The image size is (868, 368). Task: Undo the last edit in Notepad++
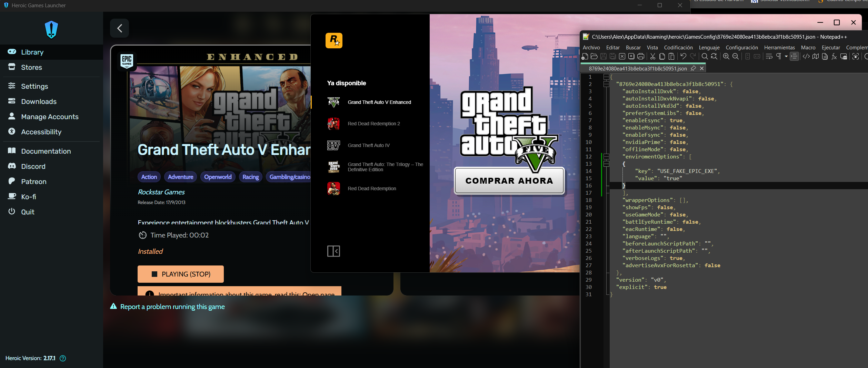pos(683,57)
